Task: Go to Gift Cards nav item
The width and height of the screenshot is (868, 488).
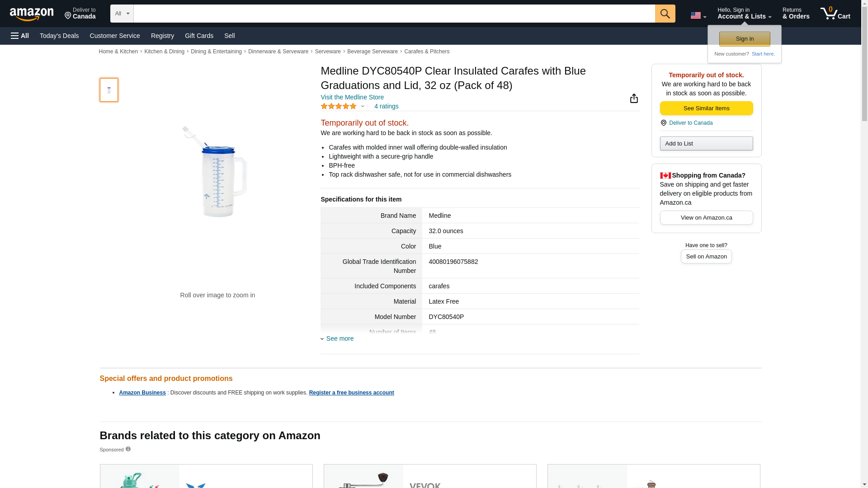Action: 199,36
